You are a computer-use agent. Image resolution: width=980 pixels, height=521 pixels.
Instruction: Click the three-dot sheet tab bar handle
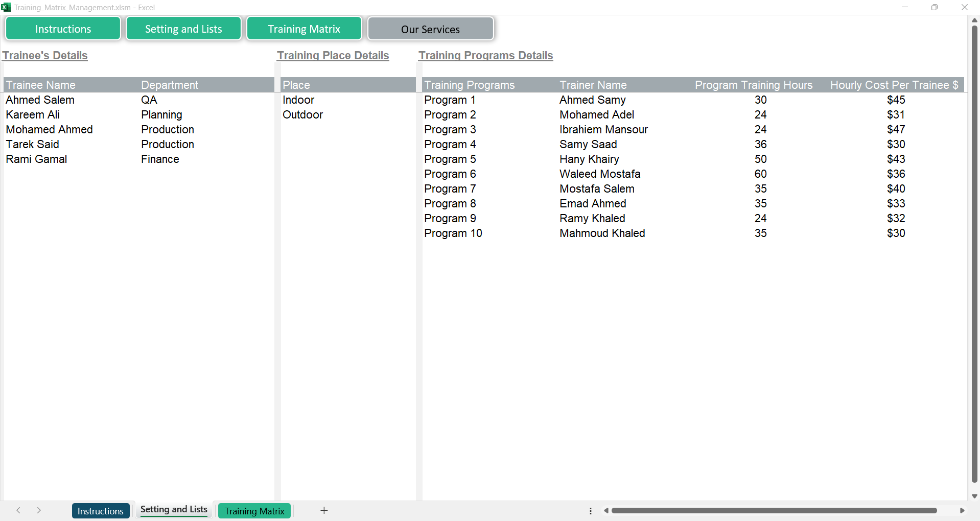point(591,511)
